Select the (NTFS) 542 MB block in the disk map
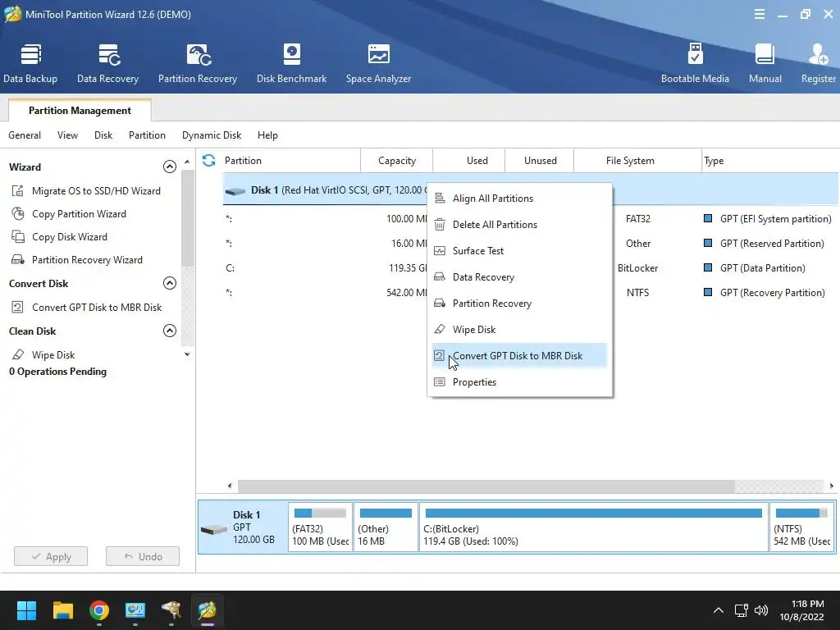 pyautogui.click(x=802, y=527)
